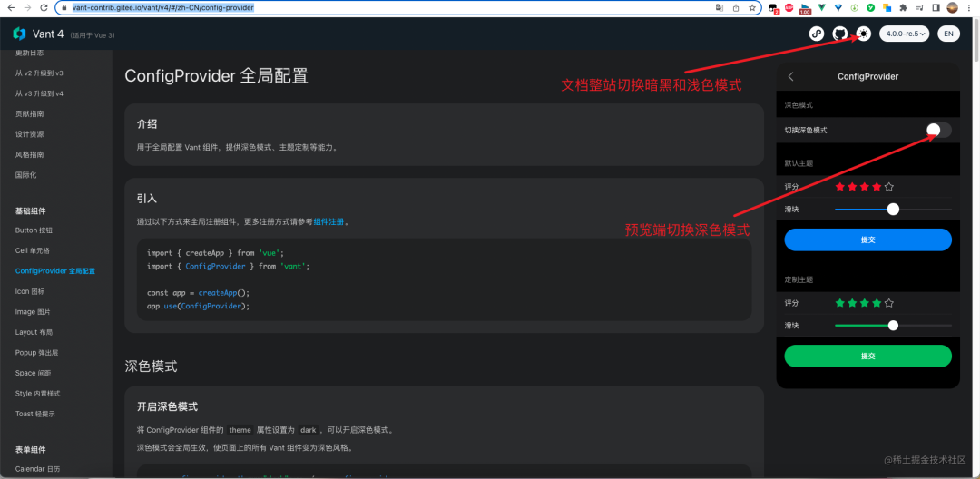Select Calendar 日历 in the sidebar
The image size is (980, 479).
37,469
